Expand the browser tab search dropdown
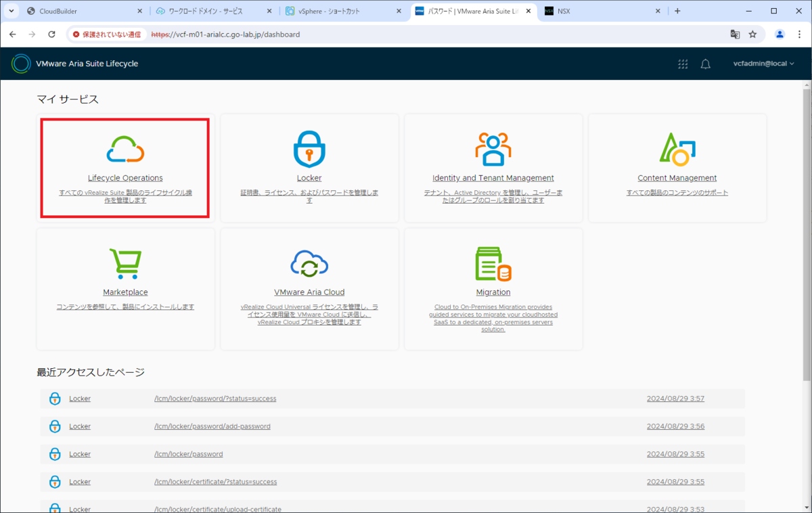812x513 pixels. (x=12, y=11)
